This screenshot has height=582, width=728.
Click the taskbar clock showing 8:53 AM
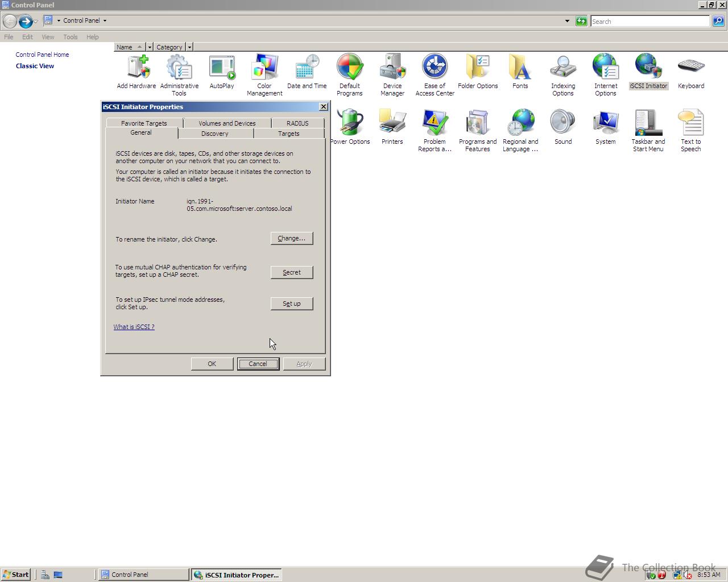click(x=709, y=575)
